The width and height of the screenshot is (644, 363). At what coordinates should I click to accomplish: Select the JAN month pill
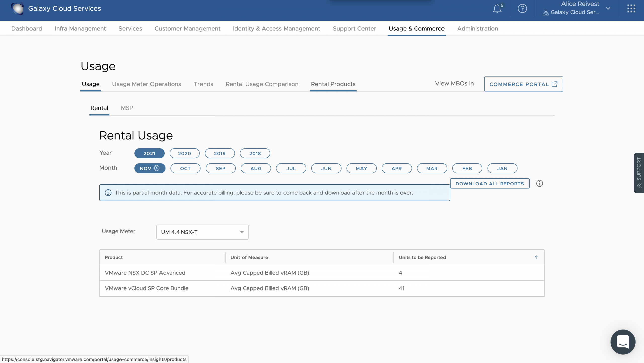coord(502,168)
